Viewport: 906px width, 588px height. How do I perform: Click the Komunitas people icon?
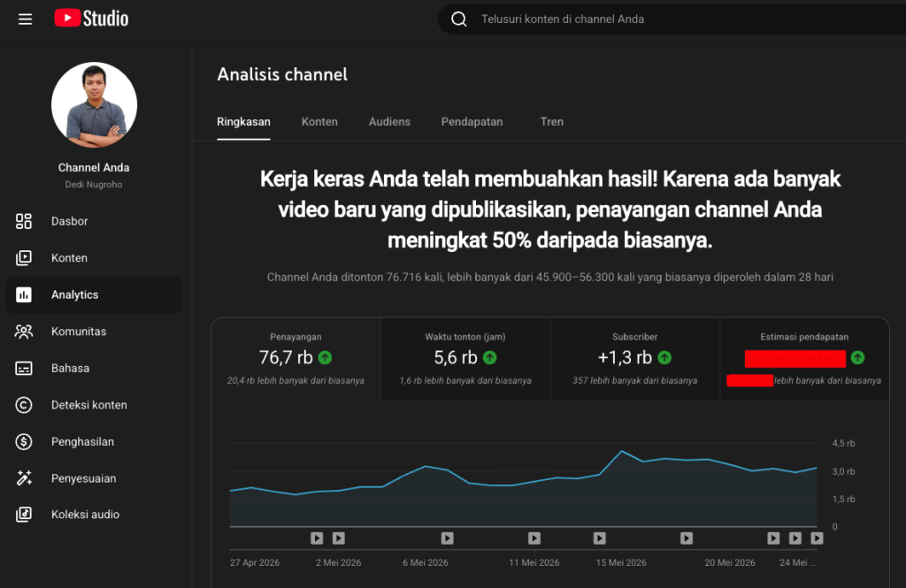tap(24, 332)
